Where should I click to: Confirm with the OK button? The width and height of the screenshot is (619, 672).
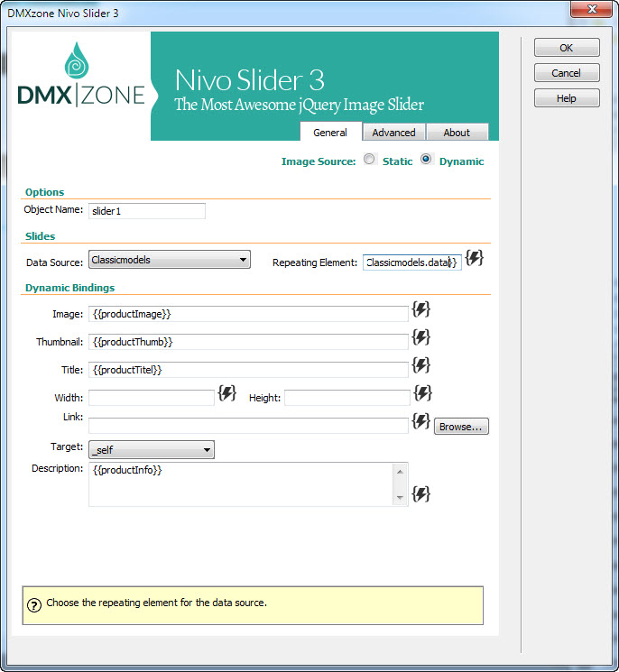567,48
